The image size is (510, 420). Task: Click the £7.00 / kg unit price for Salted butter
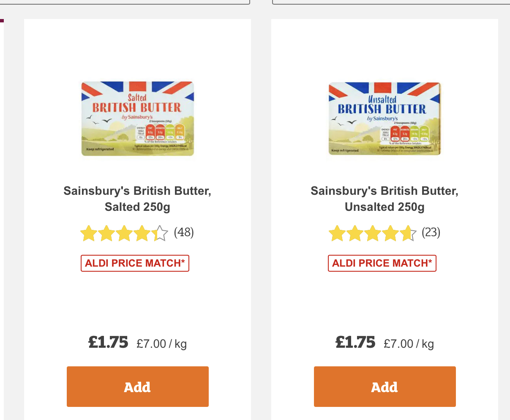coord(161,344)
